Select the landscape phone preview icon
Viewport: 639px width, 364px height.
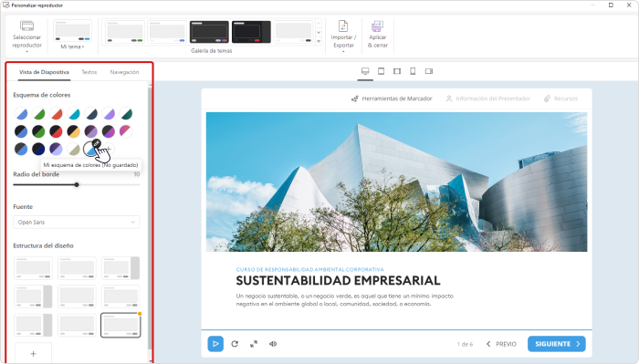tap(429, 71)
